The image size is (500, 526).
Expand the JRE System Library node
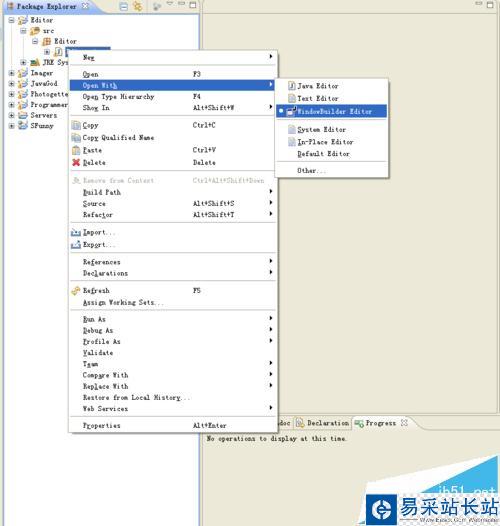[x=23, y=62]
